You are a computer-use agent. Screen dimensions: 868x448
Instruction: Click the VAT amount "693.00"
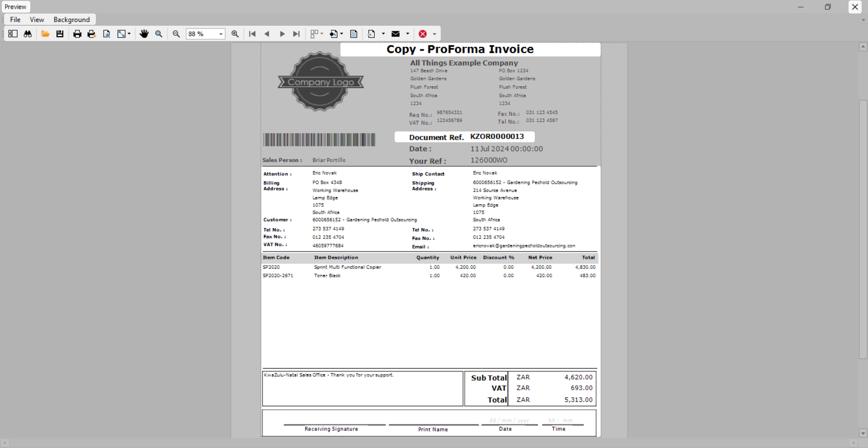click(581, 388)
